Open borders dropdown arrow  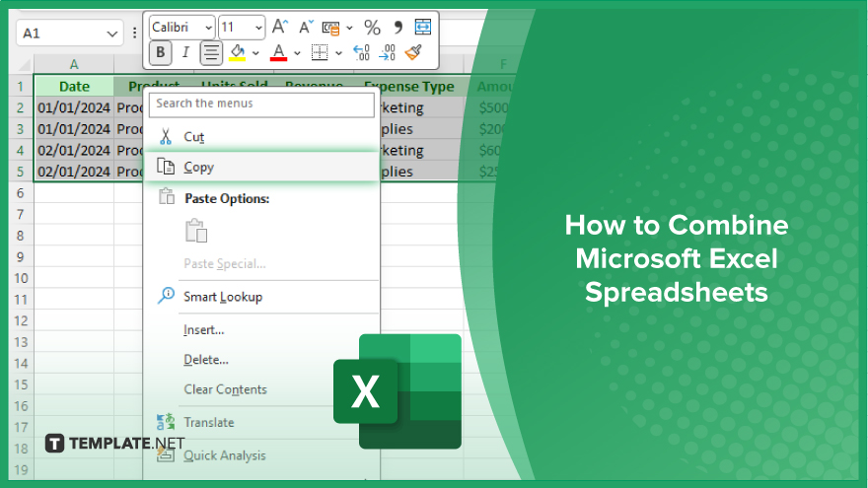(x=338, y=53)
